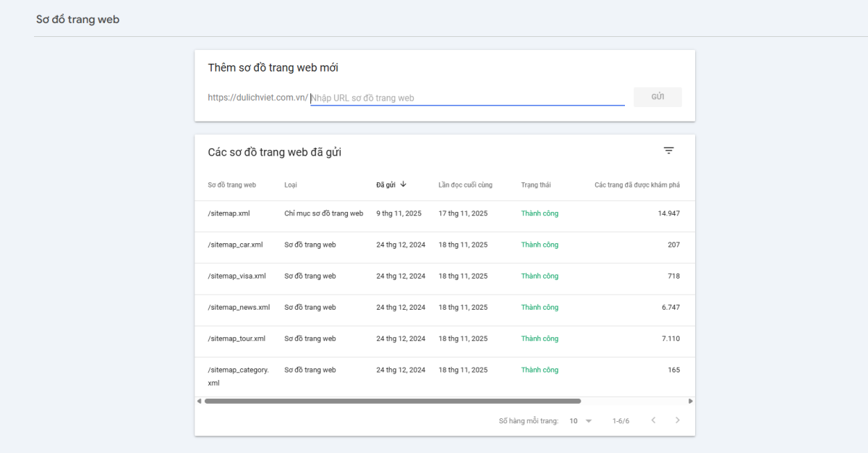
Task: Click the previous page left chevron arrow
Action: click(653, 420)
